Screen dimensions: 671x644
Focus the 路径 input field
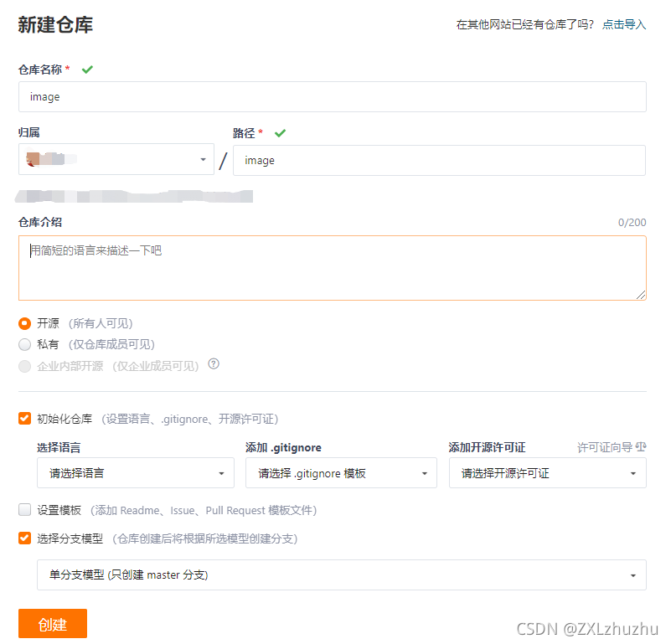439,160
